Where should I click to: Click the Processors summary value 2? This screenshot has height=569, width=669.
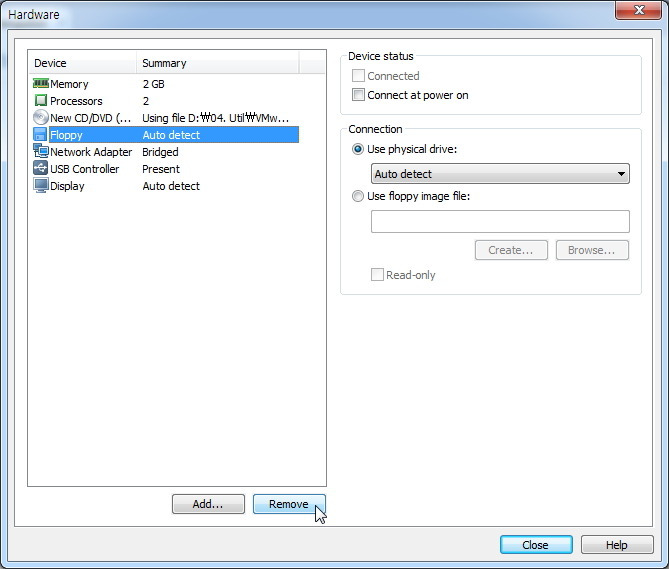[146, 101]
